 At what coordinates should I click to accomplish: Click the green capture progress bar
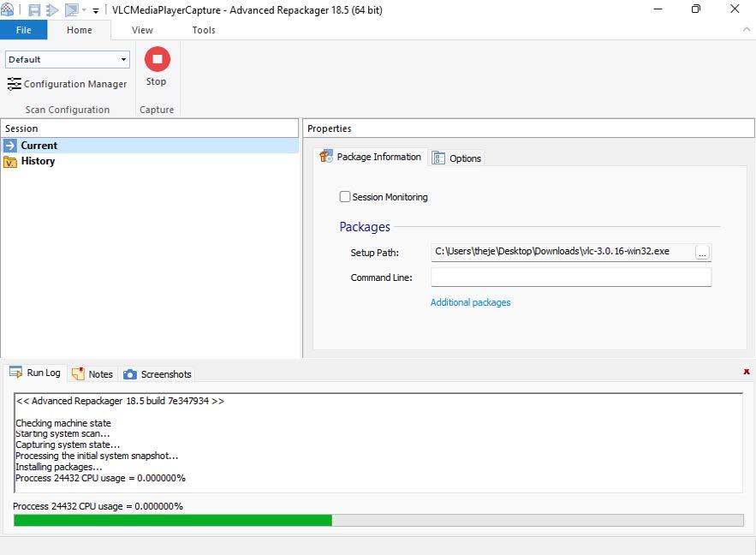tap(173, 520)
